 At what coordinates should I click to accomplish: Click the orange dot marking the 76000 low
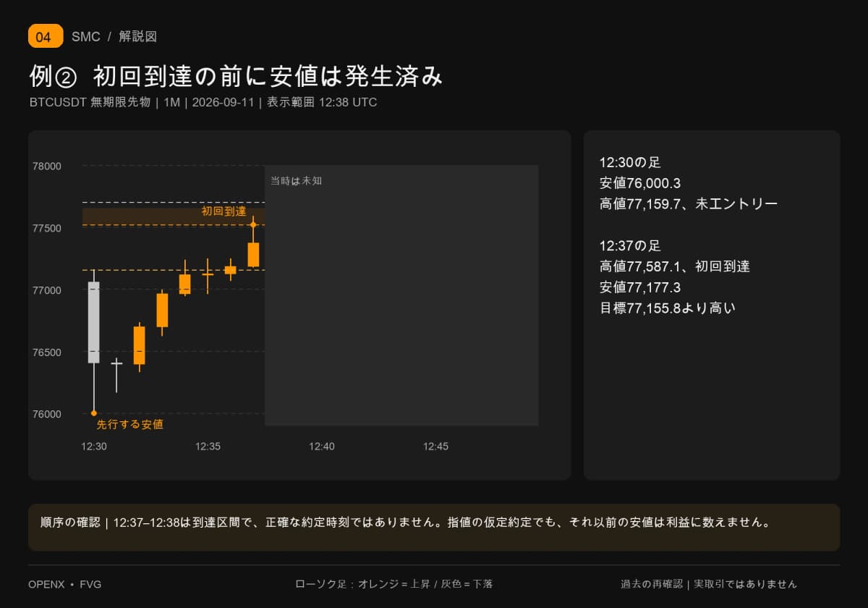pos(94,413)
